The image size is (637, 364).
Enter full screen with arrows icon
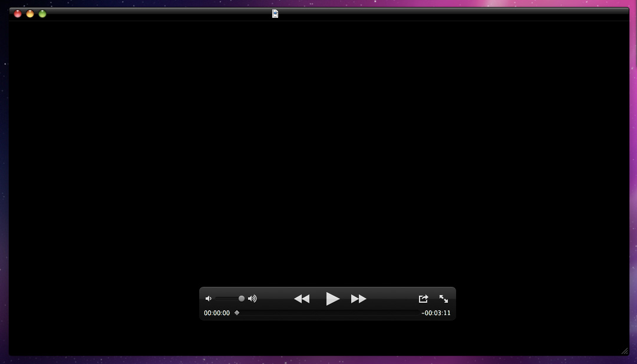[x=444, y=299]
